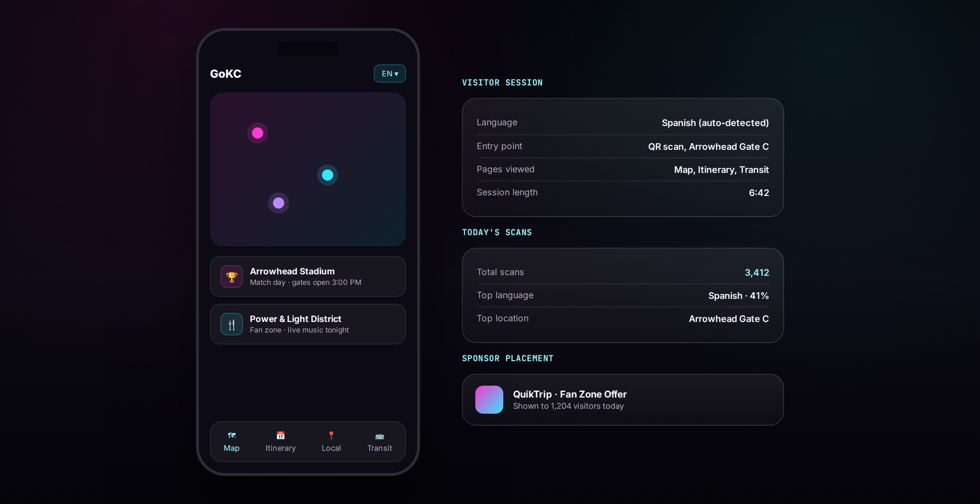This screenshot has width=980, height=504.
Task: Click the 'Pages viewed' row label
Action: [505, 169]
